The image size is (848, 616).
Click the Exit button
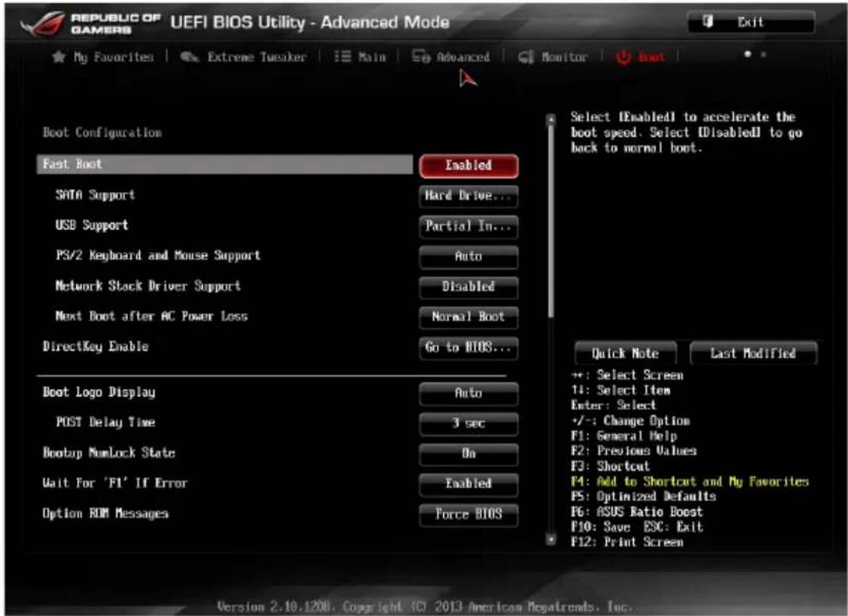pos(751,22)
